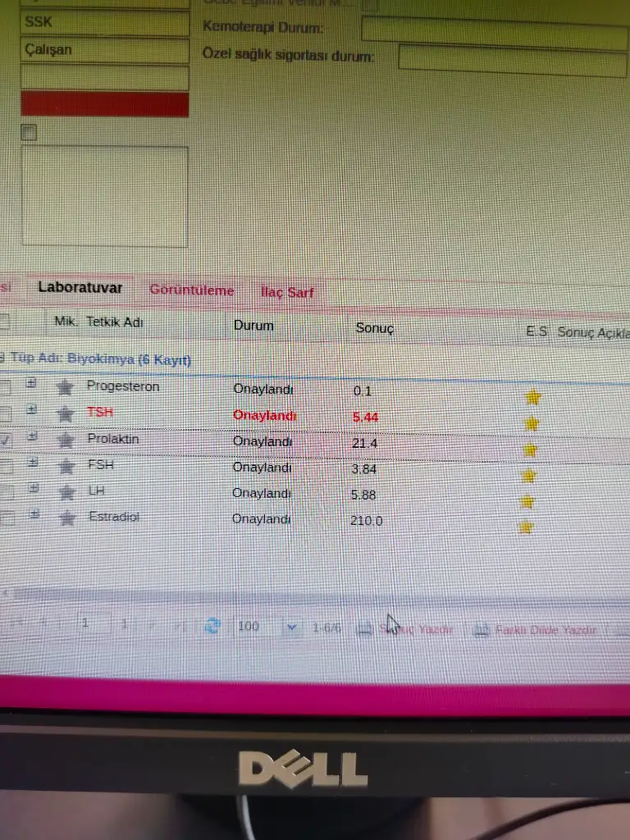The height and width of the screenshot is (840, 630).
Task: Click the printer icon for Sonuç Yazdır
Action: point(365,629)
